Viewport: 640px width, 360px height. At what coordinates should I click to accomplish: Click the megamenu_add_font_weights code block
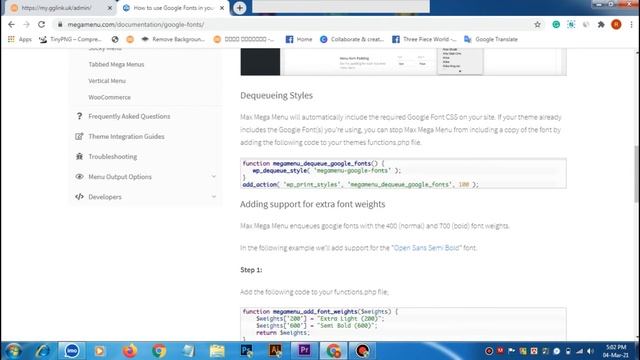point(403,324)
